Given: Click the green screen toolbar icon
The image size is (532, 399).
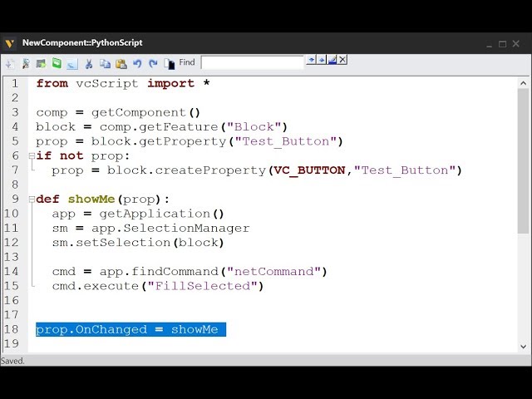Looking at the screenshot, I should point(57,63).
